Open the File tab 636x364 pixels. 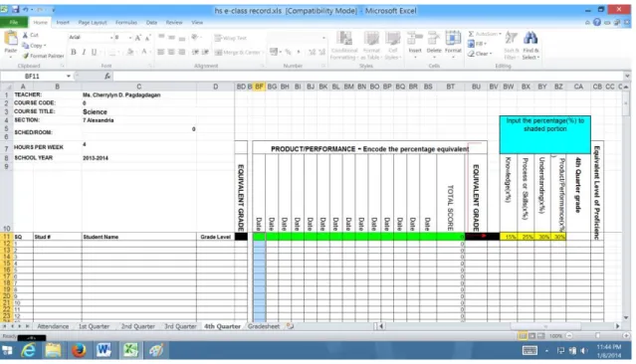(14, 22)
